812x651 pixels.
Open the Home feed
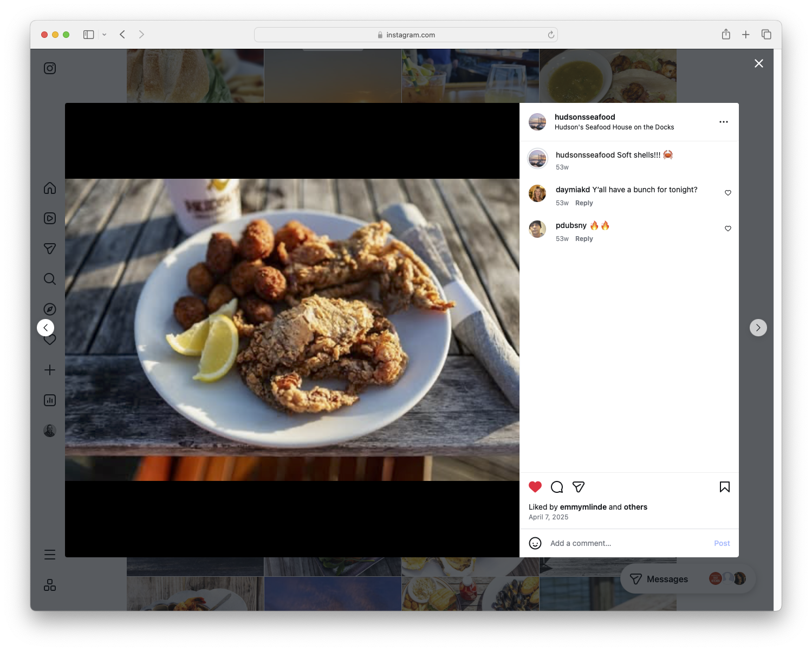(x=49, y=188)
